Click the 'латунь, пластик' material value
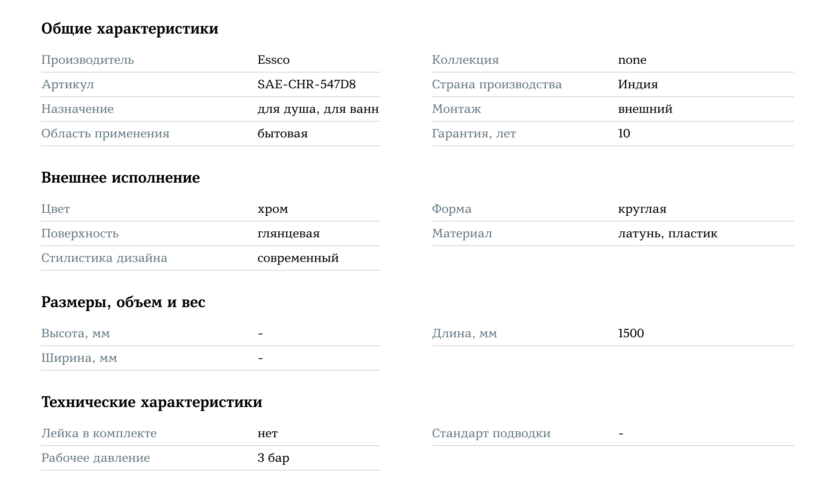This screenshot has width=827, height=504. coord(667,234)
